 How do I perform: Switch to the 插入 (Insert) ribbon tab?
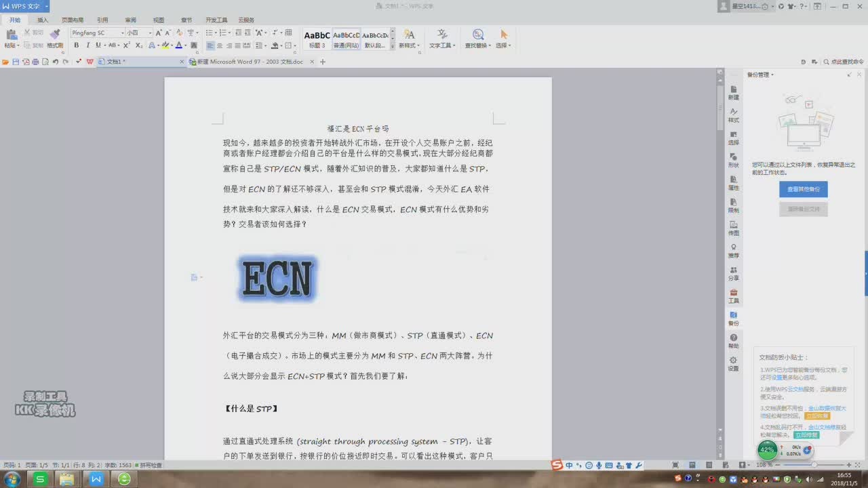43,20
